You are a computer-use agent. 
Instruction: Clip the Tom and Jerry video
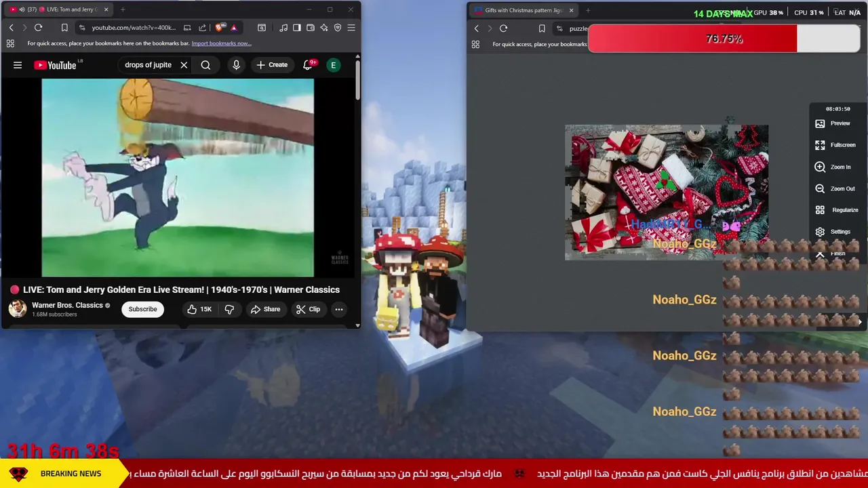[x=308, y=309]
